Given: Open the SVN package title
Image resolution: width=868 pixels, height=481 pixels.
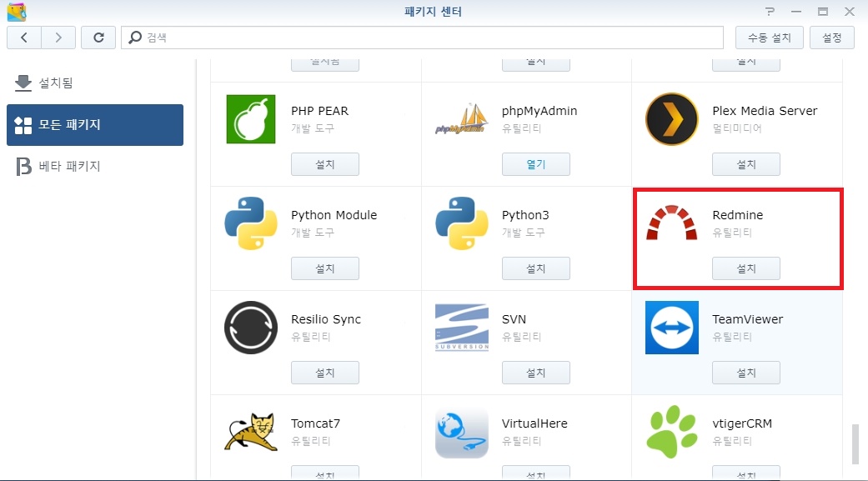Looking at the screenshot, I should [514, 319].
